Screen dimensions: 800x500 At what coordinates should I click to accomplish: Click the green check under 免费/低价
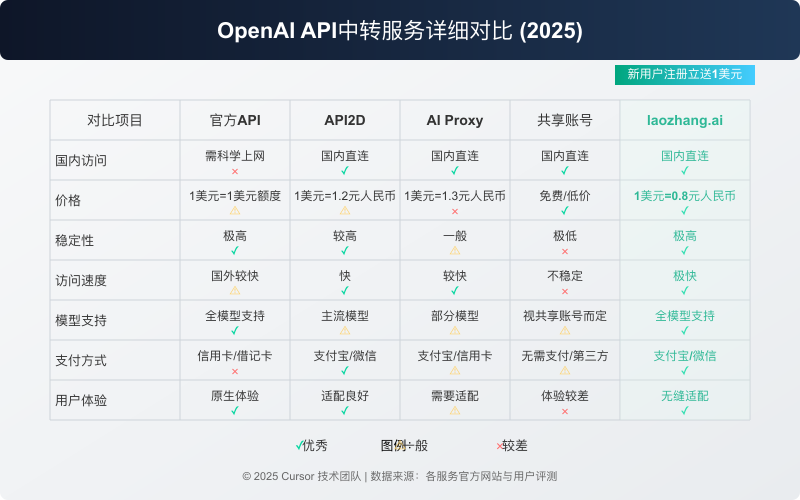[565, 210]
